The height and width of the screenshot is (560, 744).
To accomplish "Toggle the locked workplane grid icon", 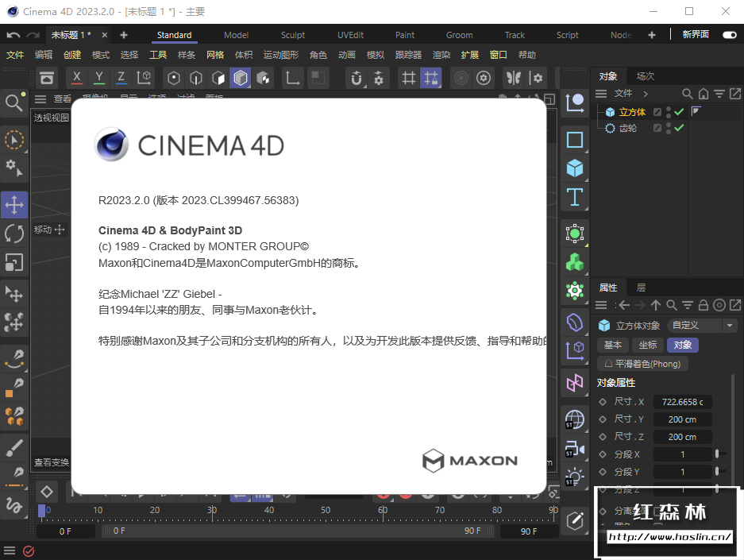I will click(x=431, y=78).
